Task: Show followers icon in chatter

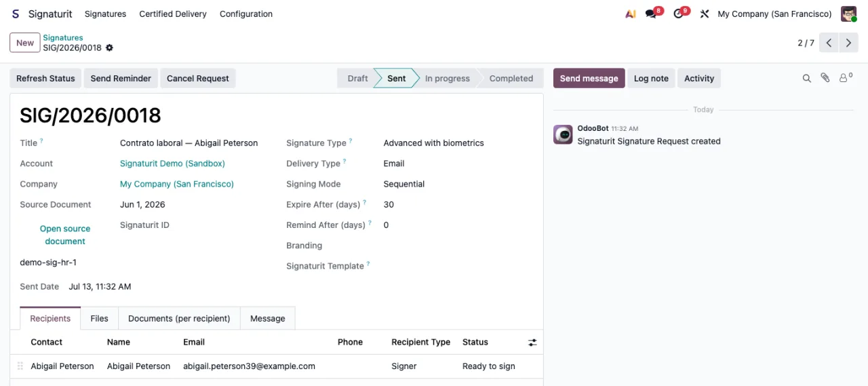Action: (845, 78)
